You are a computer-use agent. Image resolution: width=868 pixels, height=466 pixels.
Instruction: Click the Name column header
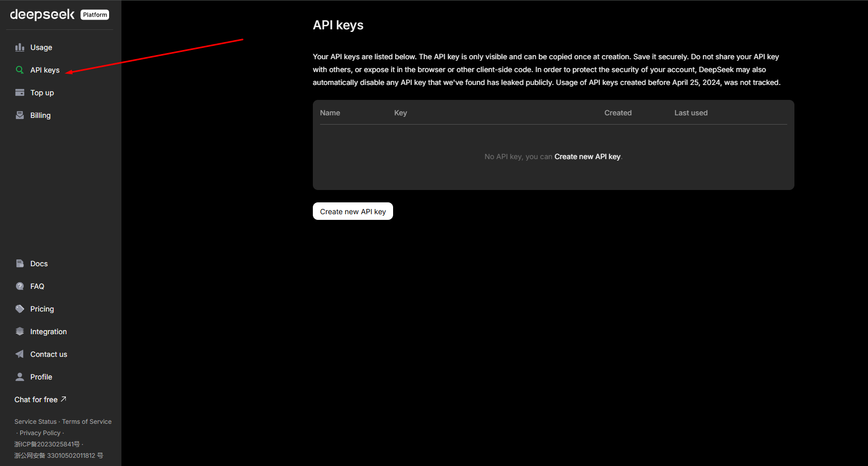[330, 113]
